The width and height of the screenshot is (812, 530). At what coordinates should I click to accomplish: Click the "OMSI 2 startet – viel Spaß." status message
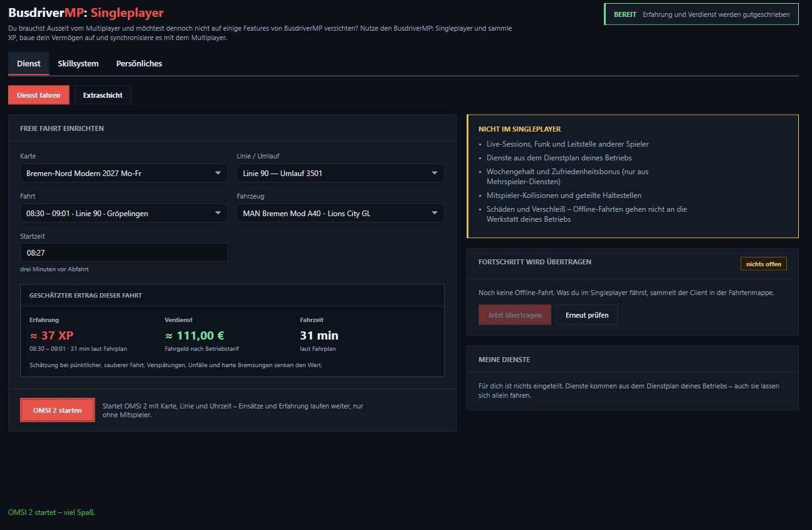pos(51,512)
